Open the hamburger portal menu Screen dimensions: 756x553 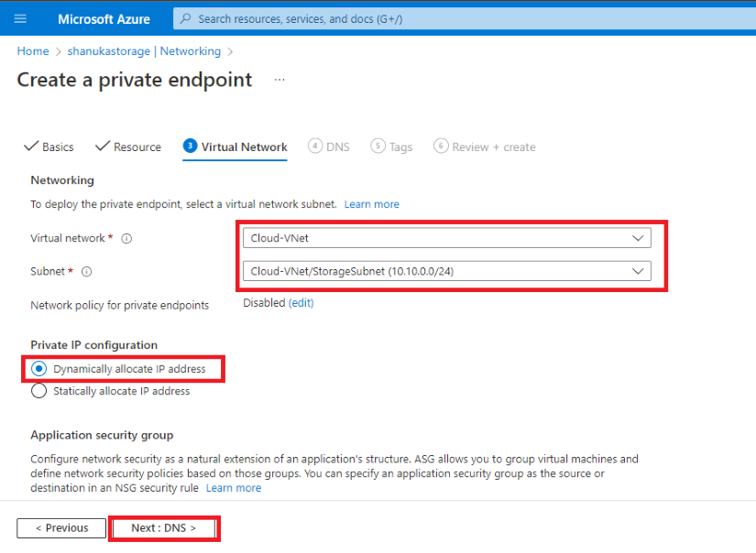tap(20, 19)
